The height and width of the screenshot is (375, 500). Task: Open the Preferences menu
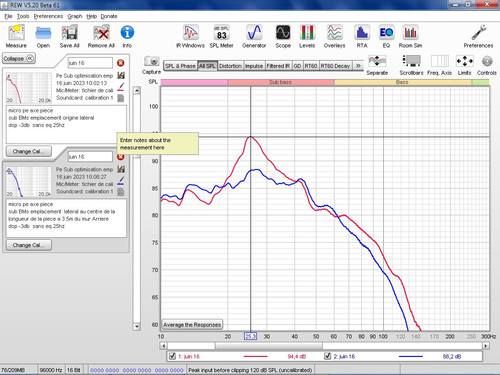[48, 16]
